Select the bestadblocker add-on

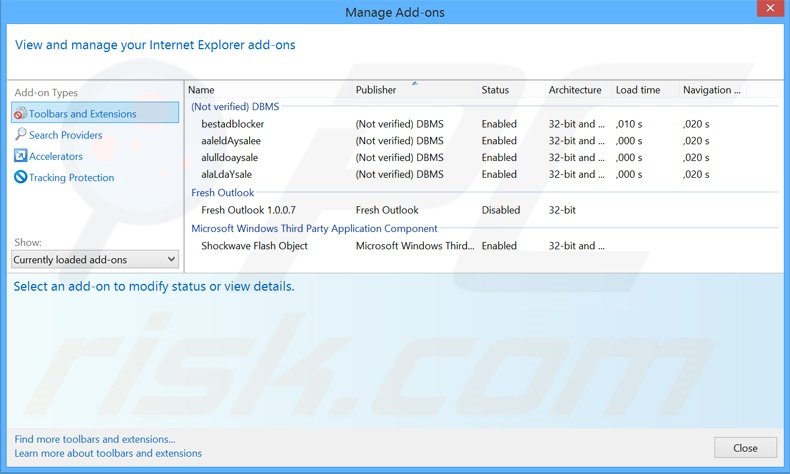(x=232, y=124)
